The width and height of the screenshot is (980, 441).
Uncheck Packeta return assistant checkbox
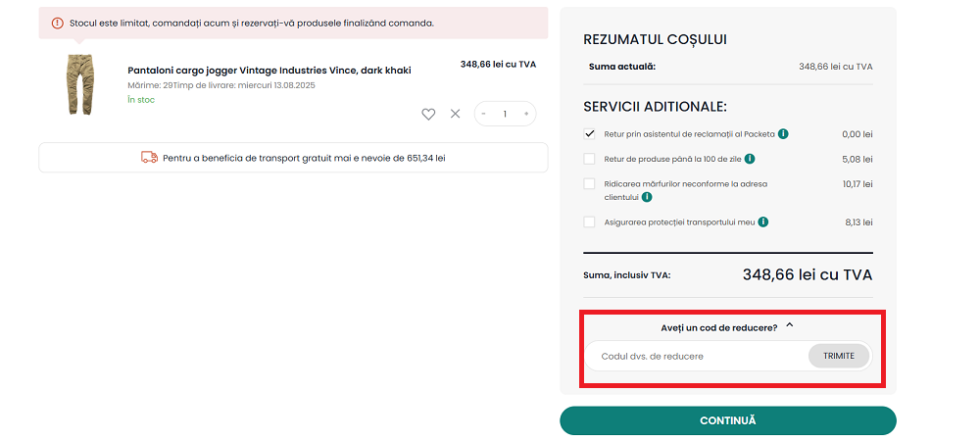tap(589, 134)
